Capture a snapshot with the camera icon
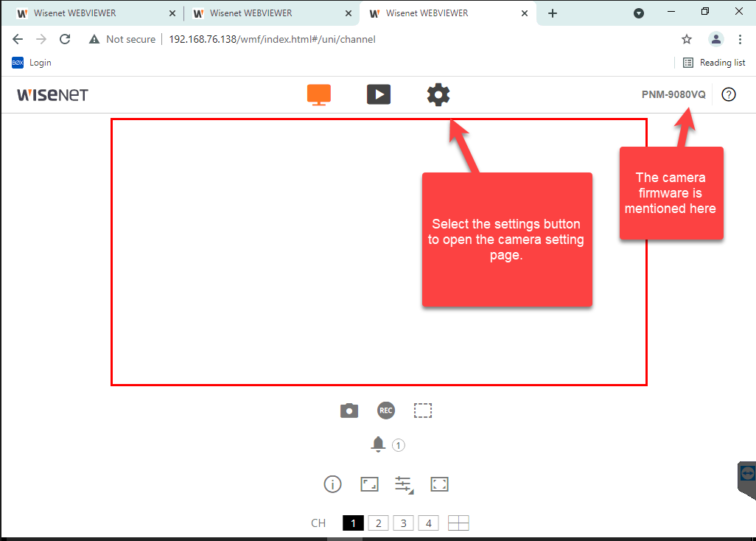Image resolution: width=756 pixels, height=541 pixels. (x=349, y=411)
